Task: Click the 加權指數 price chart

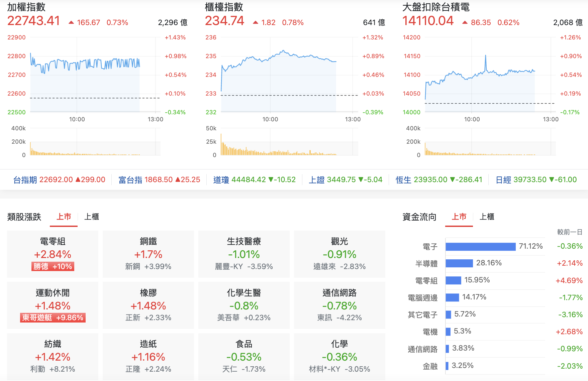Action: (95, 75)
